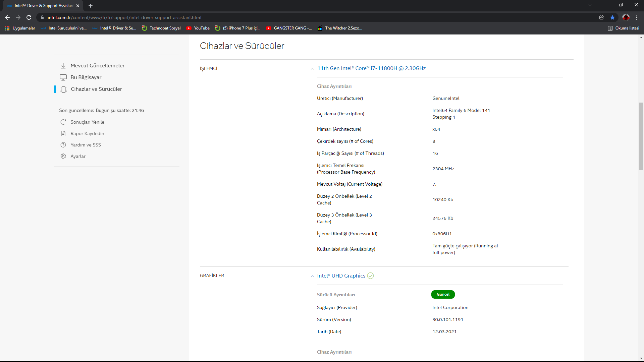This screenshot has height=362, width=644.
Task: Open Okuma listesi reading list
Action: point(624,28)
